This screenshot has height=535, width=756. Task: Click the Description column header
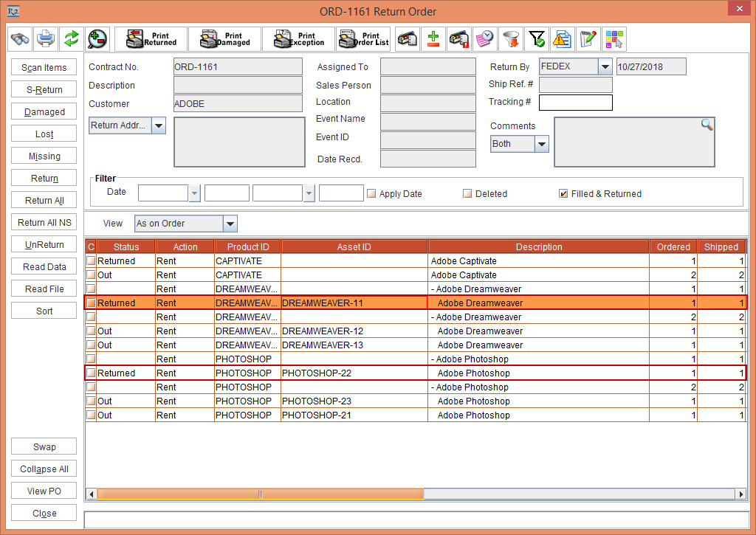[x=538, y=247]
